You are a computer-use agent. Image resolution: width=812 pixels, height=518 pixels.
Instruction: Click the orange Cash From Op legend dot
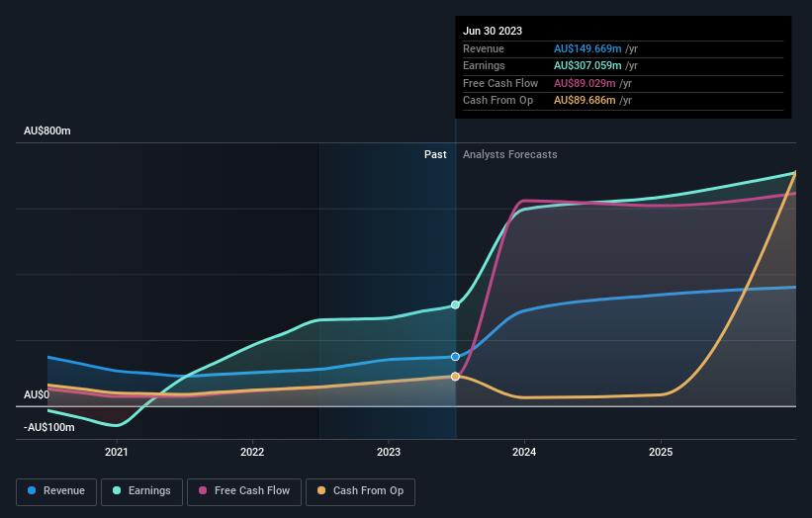tap(321, 490)
